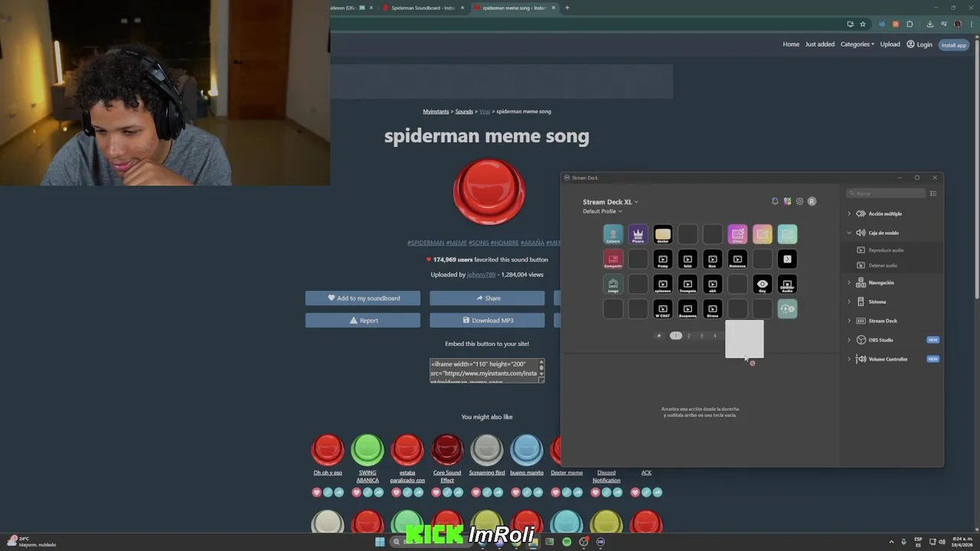The width and height of the screenshot is (980, 551).
Task: Expand the Acción múltiple category
Action: tap(892, 214)
